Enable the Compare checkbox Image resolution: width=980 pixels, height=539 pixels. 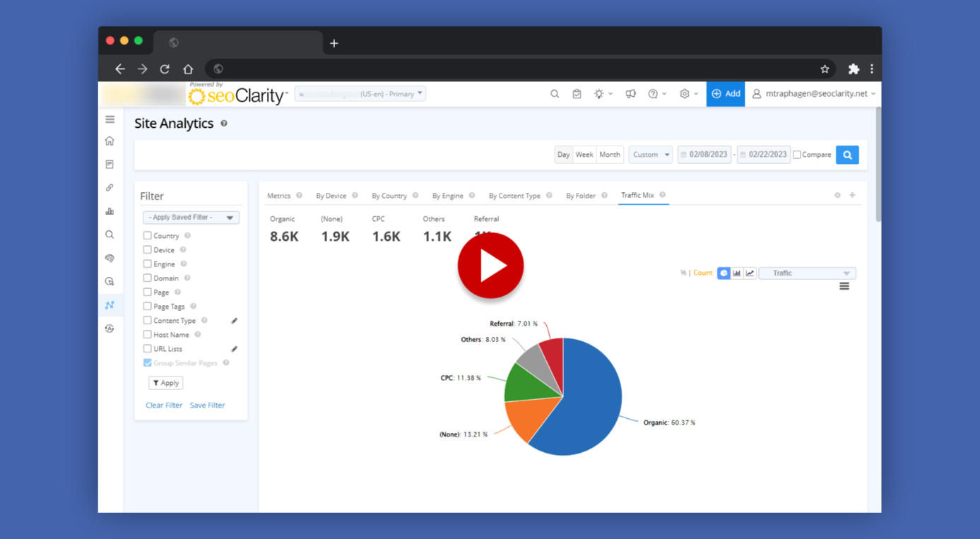click(797, 155)
